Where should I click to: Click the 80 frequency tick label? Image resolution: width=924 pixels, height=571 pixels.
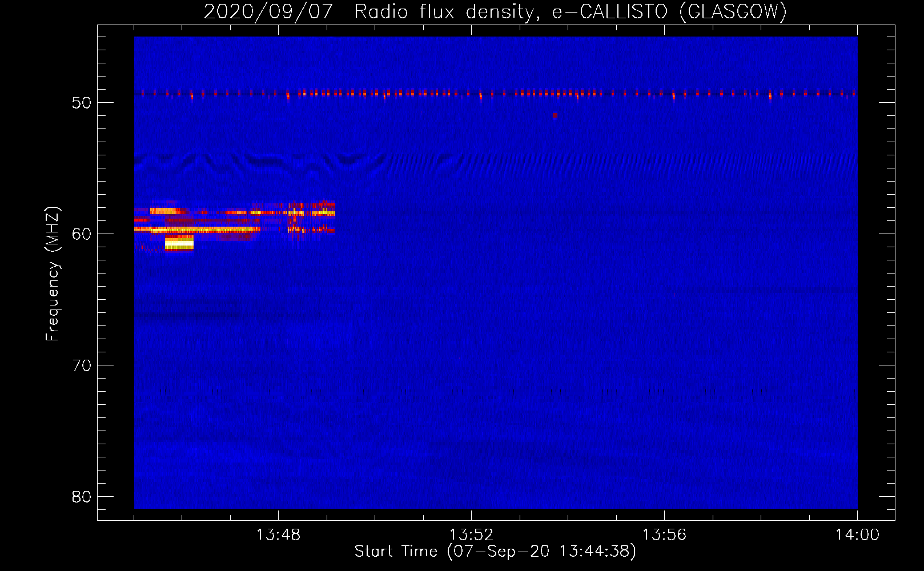(82, 497)
